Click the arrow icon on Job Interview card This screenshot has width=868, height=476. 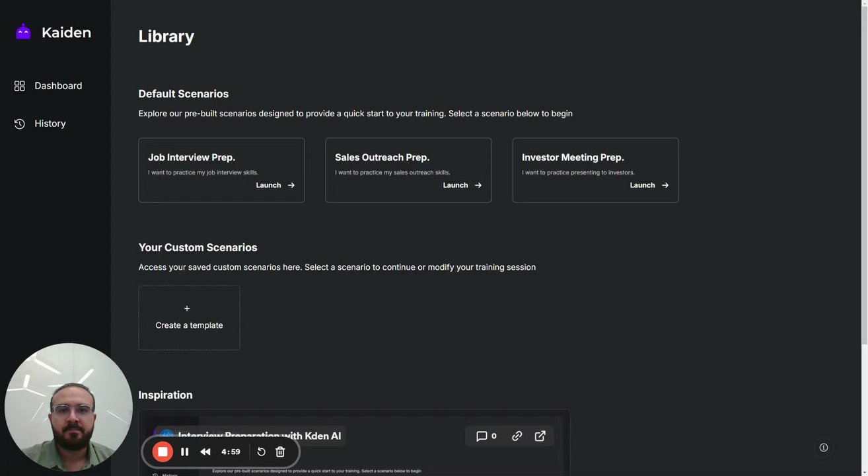[291, 185]
